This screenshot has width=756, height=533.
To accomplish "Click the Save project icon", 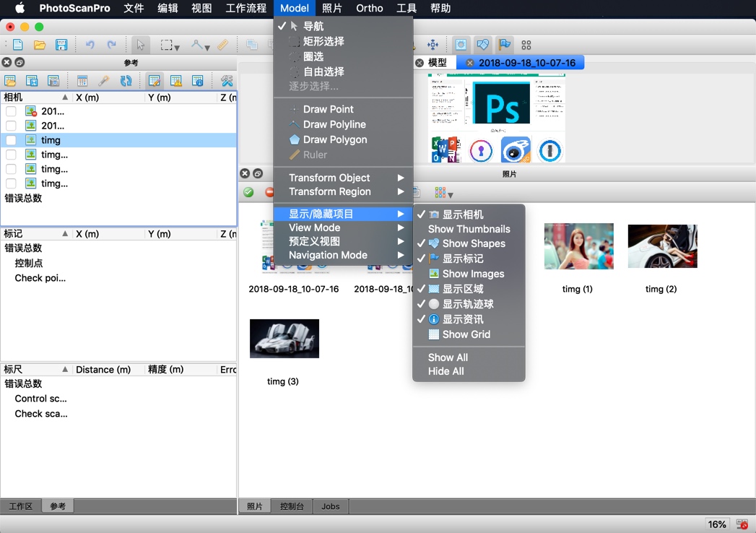I will (61, 45).
